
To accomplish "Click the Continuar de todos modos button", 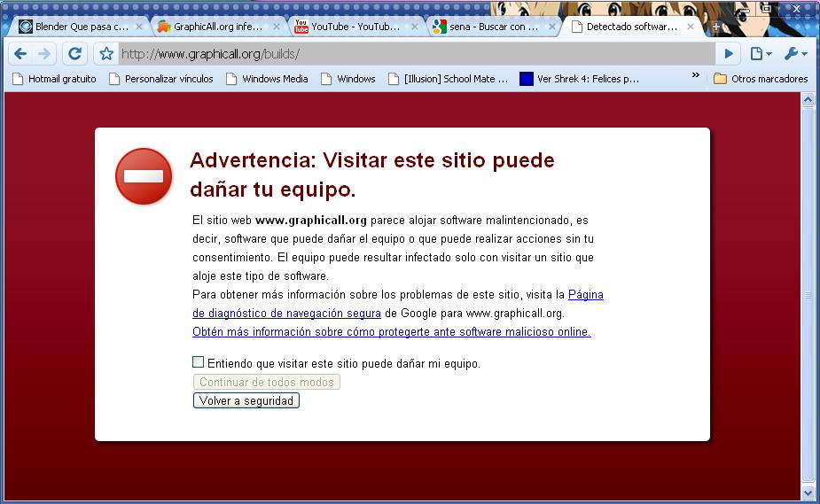I will (x=267, y=382).
